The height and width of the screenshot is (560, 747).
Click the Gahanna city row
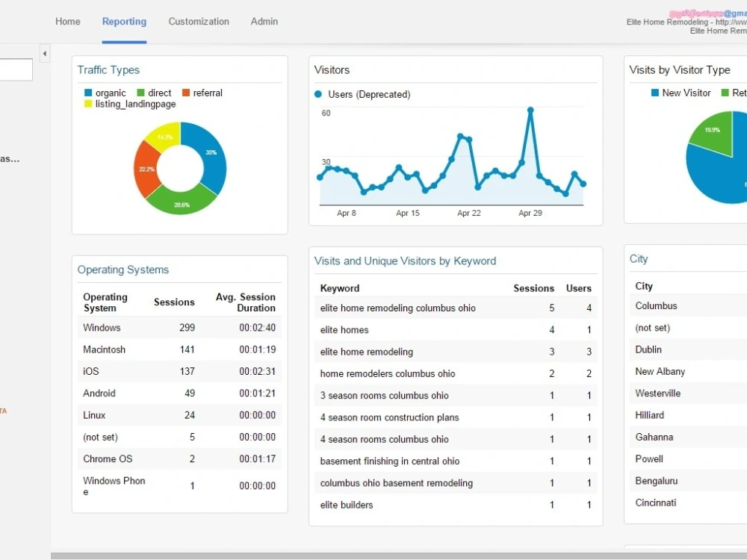click(x=688, y=437)
